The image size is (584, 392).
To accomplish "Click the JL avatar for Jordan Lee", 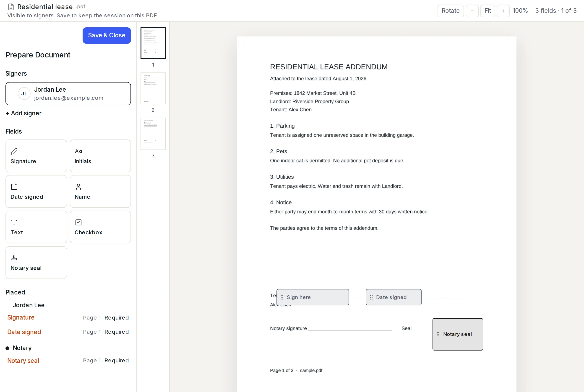I will pyautogui.click(x=24, y=93).
